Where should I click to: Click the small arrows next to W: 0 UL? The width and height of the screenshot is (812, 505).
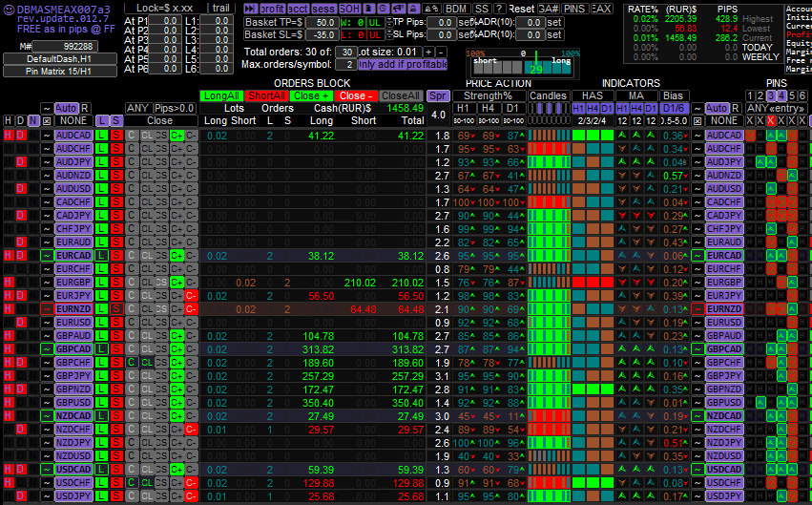pyautogui.click(x=388, y=22)
